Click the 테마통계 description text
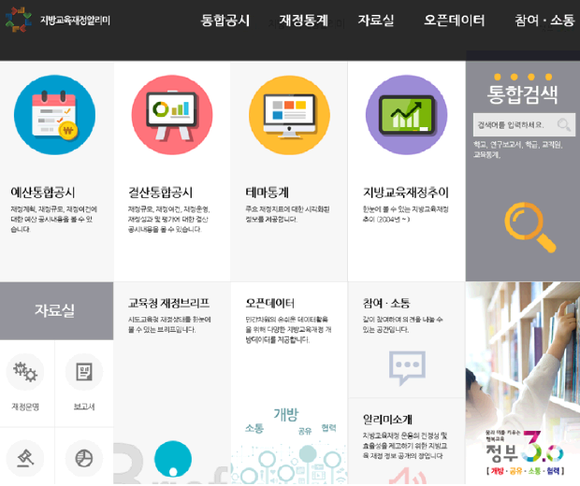 tap(287, 214)
